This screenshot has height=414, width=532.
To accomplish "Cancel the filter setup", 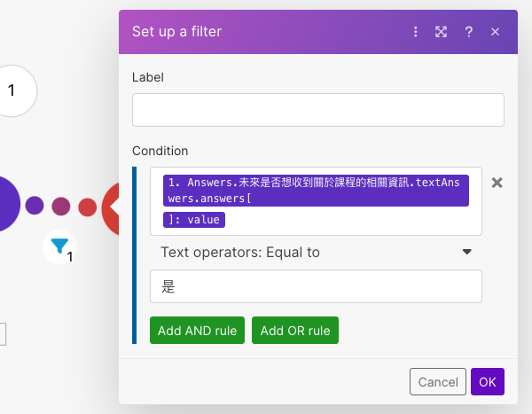I will (x=438, y=382).
